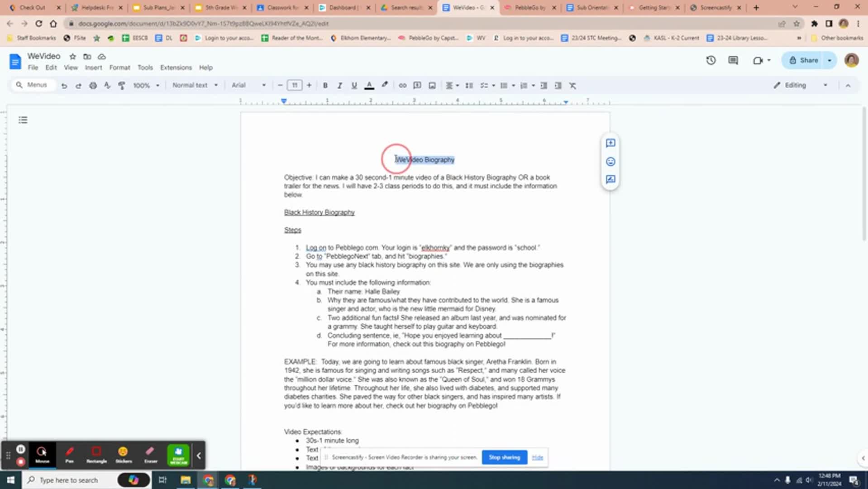Star the WeVideo document
Image resolution: width=868 pixels, height=489 pixels.
[x=73, y=57]
